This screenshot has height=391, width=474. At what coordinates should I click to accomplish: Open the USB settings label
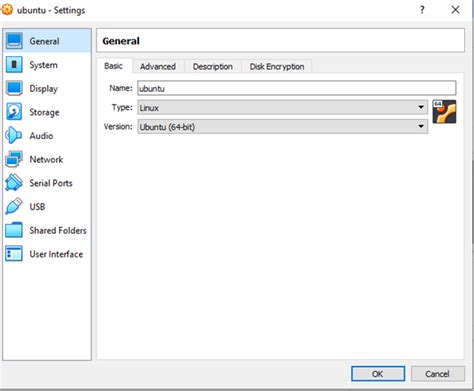[x=37, y=207]
